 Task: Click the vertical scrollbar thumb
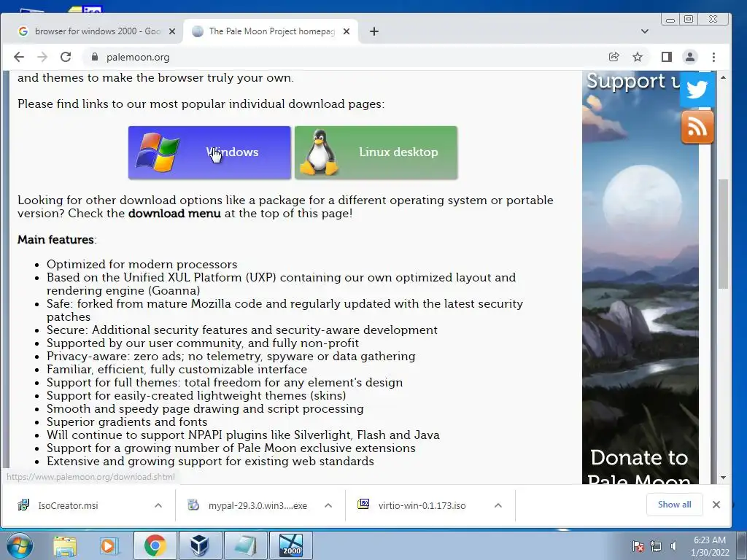pyautogui.click(x=723, y=234)
